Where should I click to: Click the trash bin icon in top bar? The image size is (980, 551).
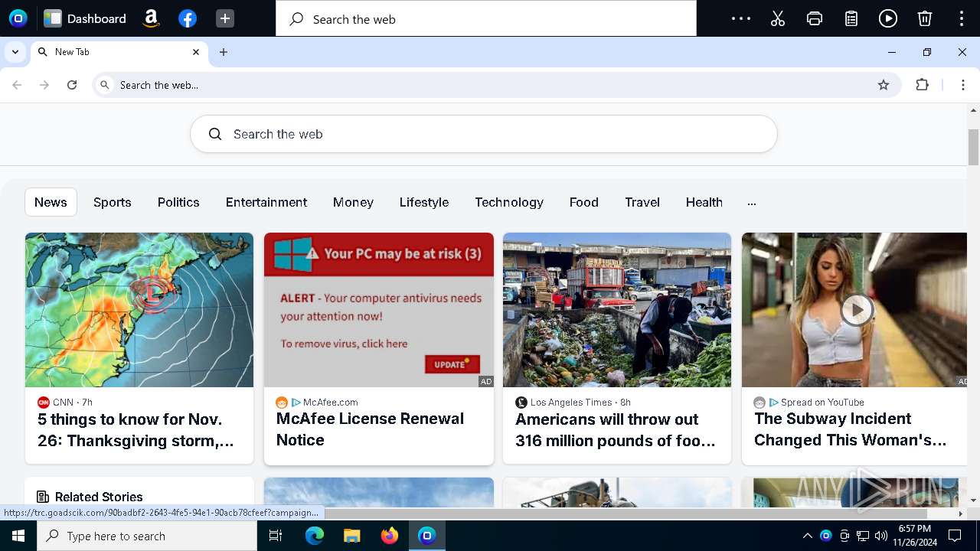[925, 18]
